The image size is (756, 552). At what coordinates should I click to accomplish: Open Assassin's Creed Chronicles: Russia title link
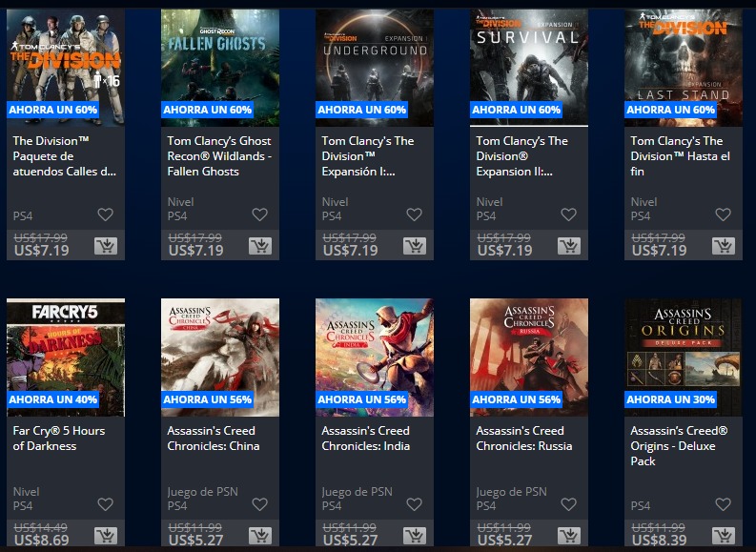(524, 439)
